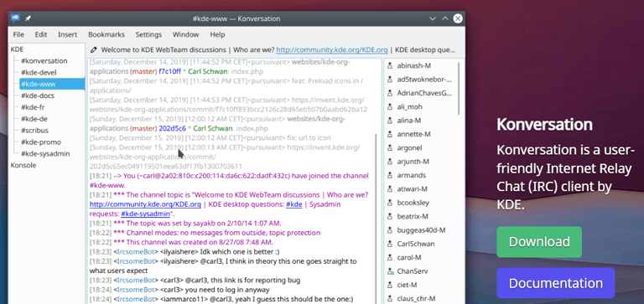This screenshot has height=304, width=644.
Task: Open the Help menu
Action: coord(217,34)
